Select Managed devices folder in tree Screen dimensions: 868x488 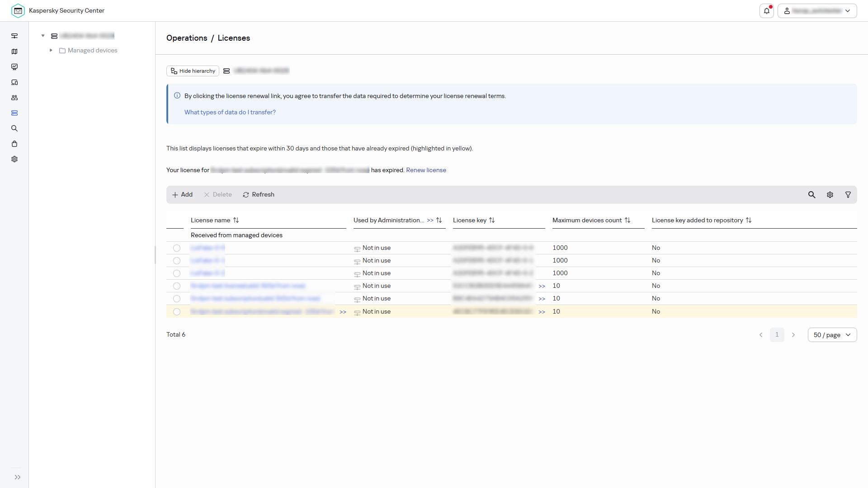(x=88, y=50)
